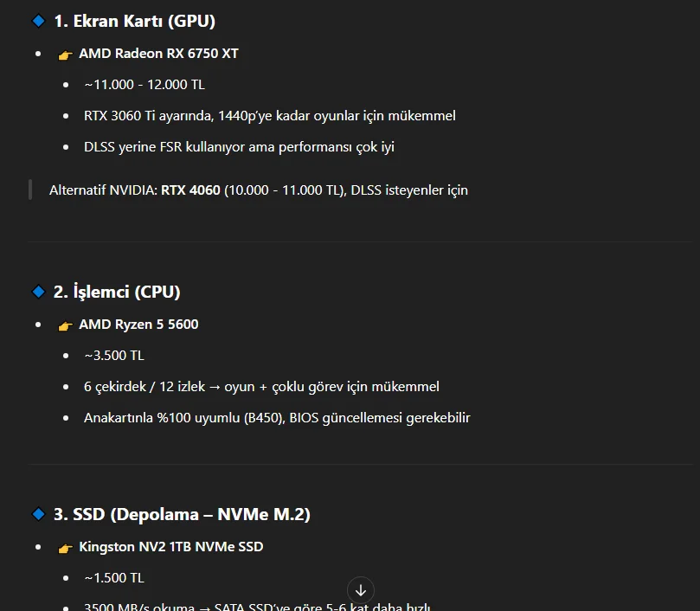The image size is (700, 611).
Task: Click the '2. İşlemci (CPU)' heading
Action: 117,292
